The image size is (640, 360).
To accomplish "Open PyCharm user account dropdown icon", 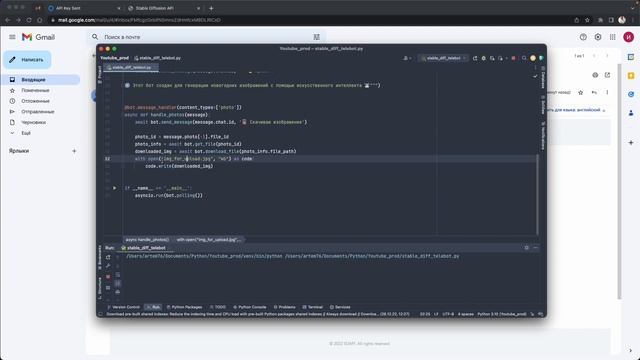I will (407, 58).
